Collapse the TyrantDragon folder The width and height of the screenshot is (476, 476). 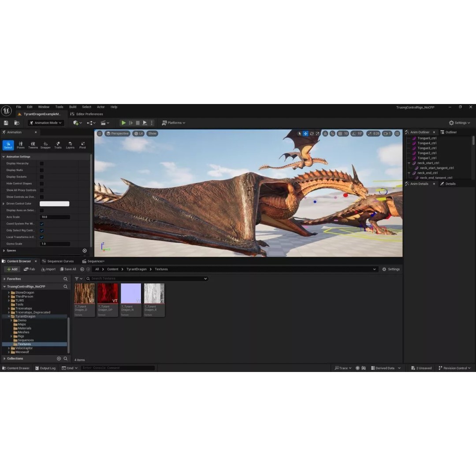pyautogui.click(x=9, y=316)
